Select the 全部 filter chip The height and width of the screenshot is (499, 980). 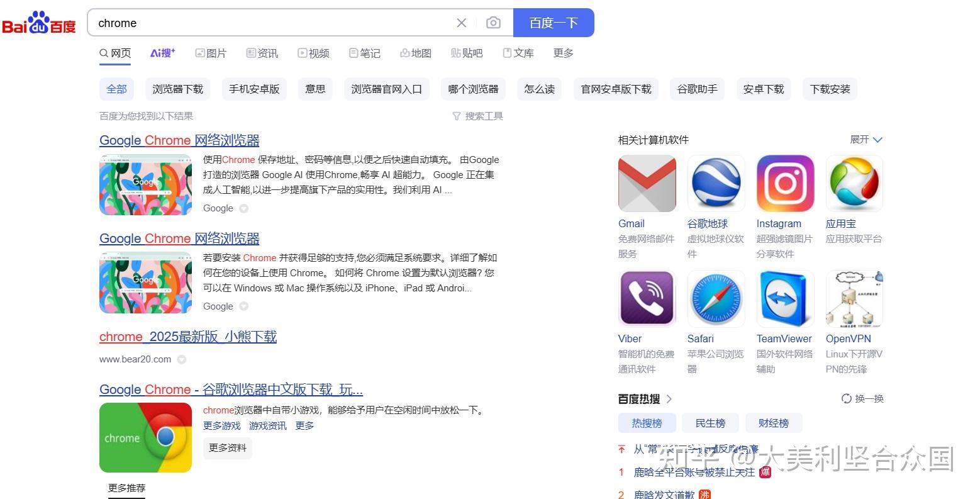tap(116, 89)
